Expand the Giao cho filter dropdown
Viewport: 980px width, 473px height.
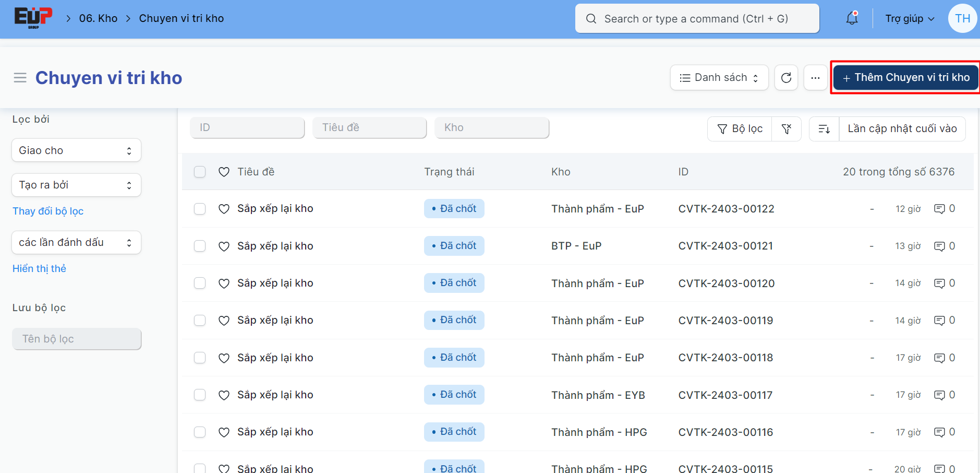(x=76, y=150)
